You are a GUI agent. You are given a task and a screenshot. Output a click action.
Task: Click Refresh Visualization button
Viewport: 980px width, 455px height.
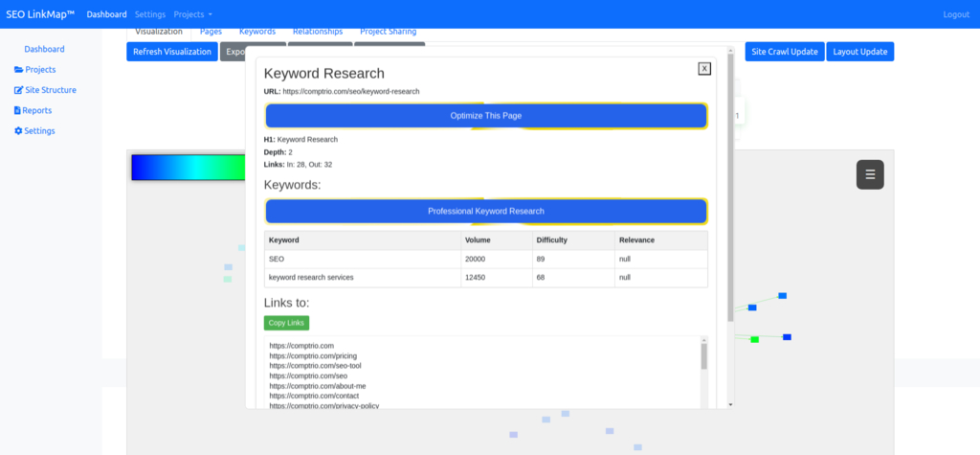(x=172, y=52)
